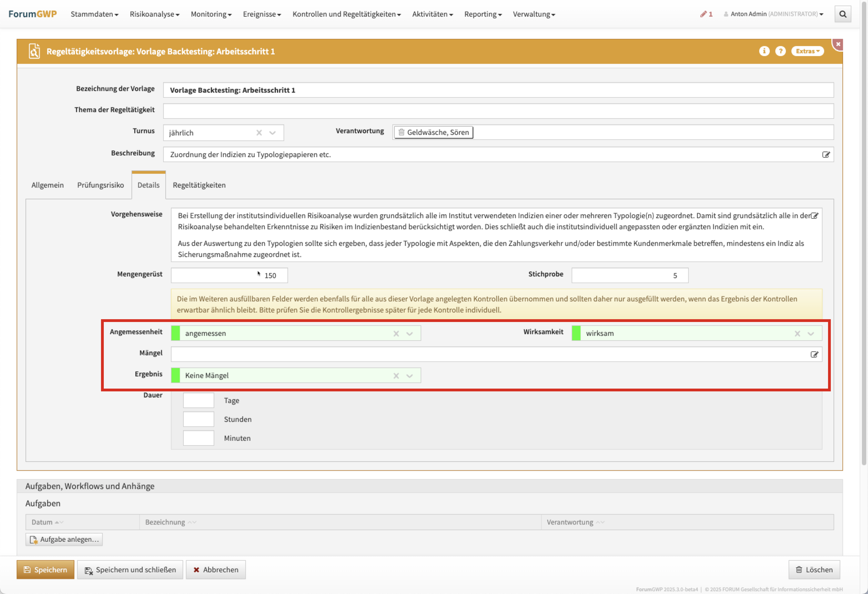Open the Extras dropdown menu
The height and width of the screenshot is (594, 868).
(x=807, y=51)
